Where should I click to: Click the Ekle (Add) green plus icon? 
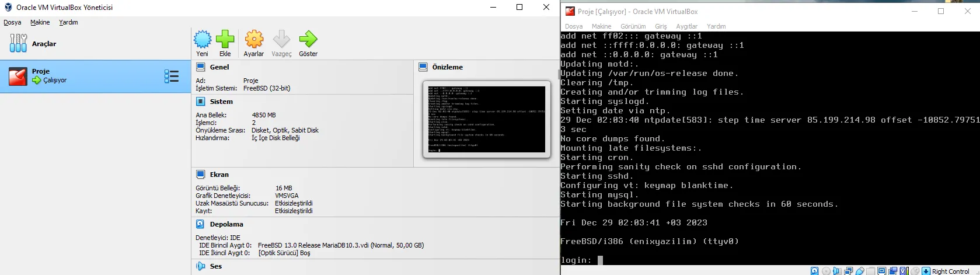[x=225, y=40]
